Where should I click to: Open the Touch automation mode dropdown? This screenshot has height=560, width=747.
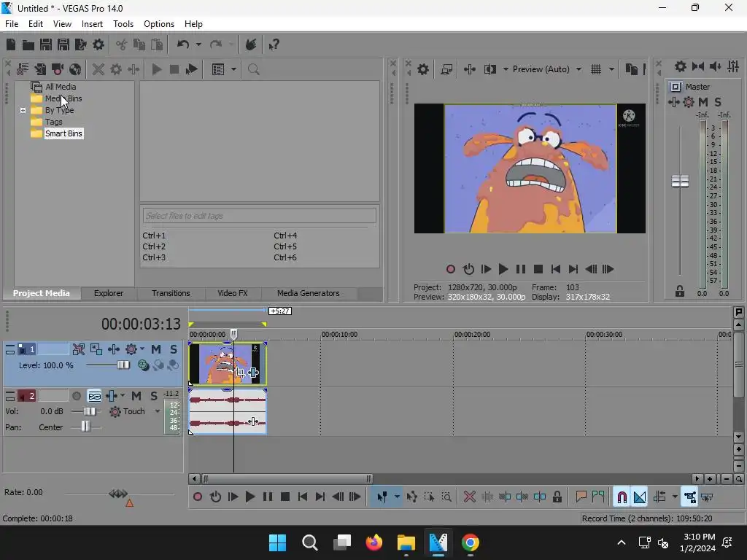point(158,411)
